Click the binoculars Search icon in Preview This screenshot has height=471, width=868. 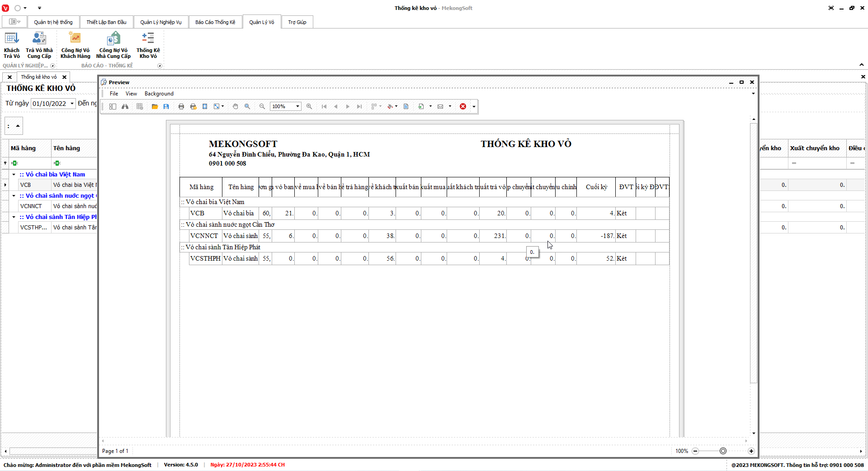[125, 106]
